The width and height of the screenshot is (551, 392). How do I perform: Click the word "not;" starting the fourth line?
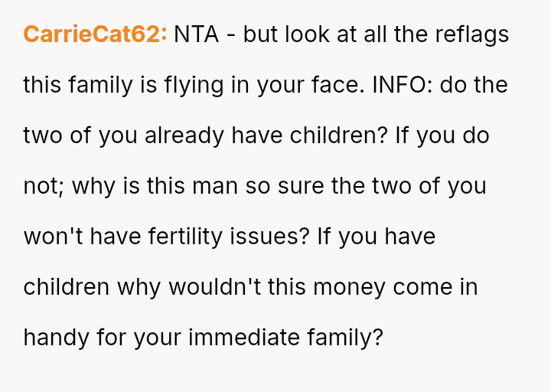[x=43, y=186]
